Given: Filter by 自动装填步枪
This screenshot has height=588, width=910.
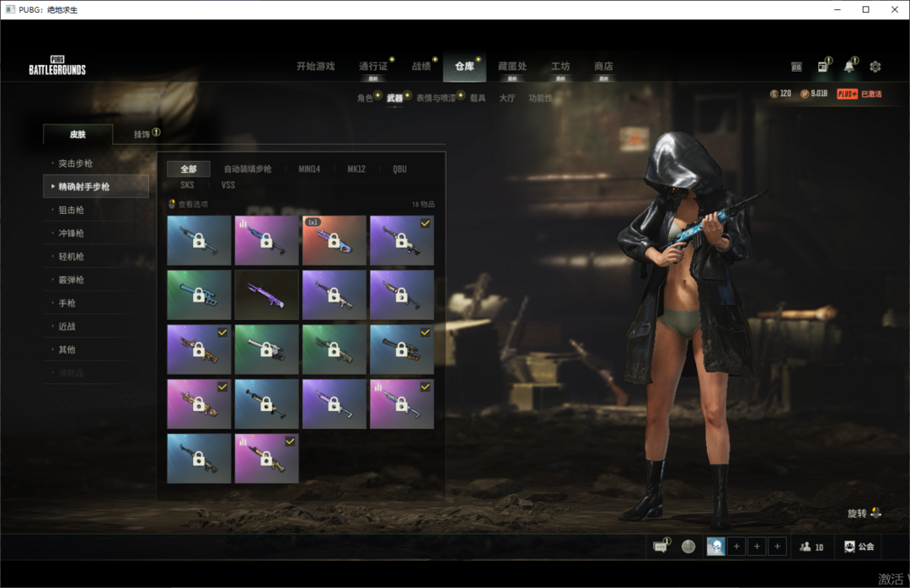Looking at the screenshot, I should point(248,169).
